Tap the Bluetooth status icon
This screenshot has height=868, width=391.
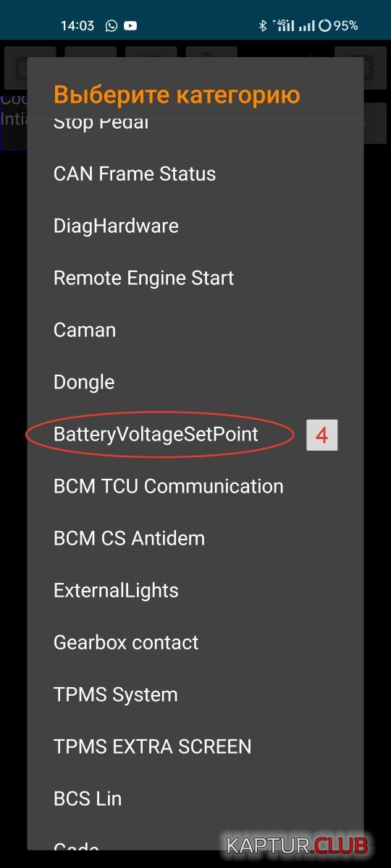(x=263, y=25)
